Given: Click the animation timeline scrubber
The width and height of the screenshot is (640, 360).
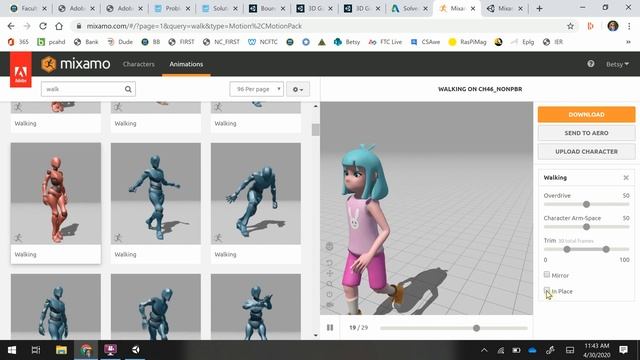Looking at the screenshot, I should [476, 328].
